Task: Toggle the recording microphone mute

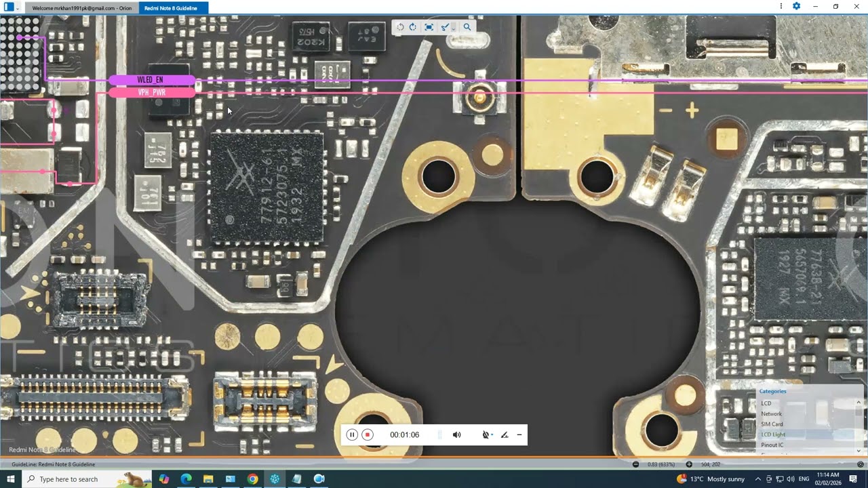Action: (486, 435)
